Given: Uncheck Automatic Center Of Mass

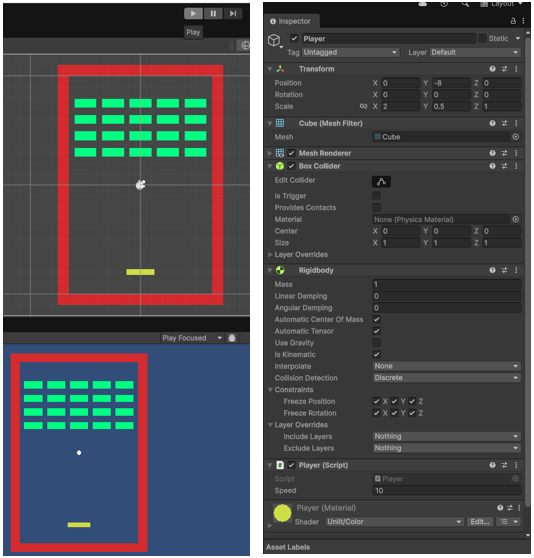Looking at the screenshot, I should pyautogui.click(x=376, y=319).
